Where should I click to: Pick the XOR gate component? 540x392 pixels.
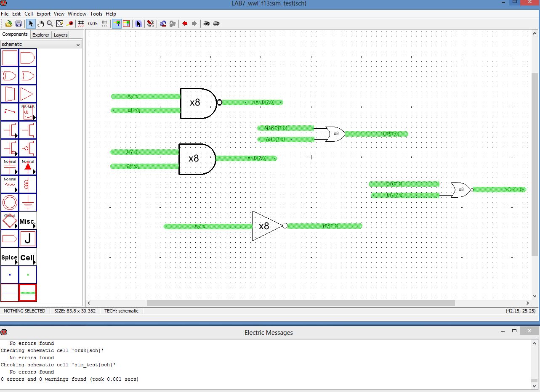pyautogui.click(x=10, y=76)
